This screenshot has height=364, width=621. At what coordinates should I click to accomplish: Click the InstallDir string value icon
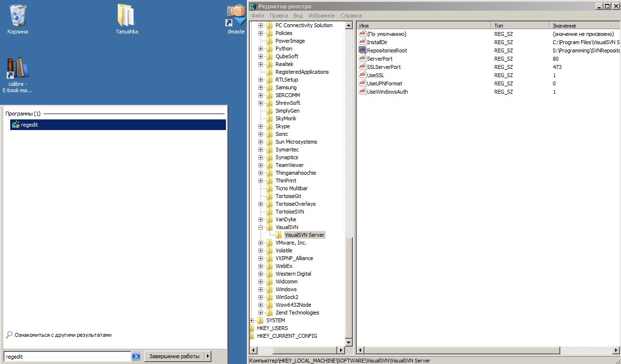tap(362, 42)
